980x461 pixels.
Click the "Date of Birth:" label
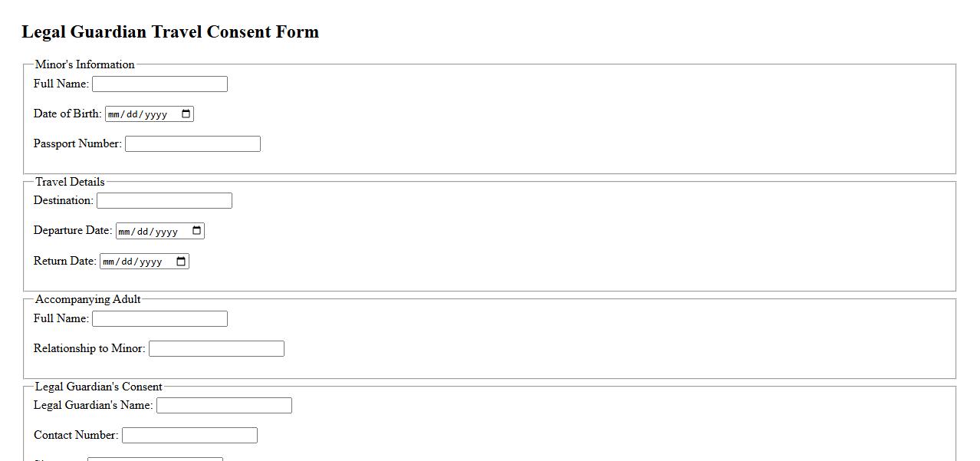[x=67, y=114]
